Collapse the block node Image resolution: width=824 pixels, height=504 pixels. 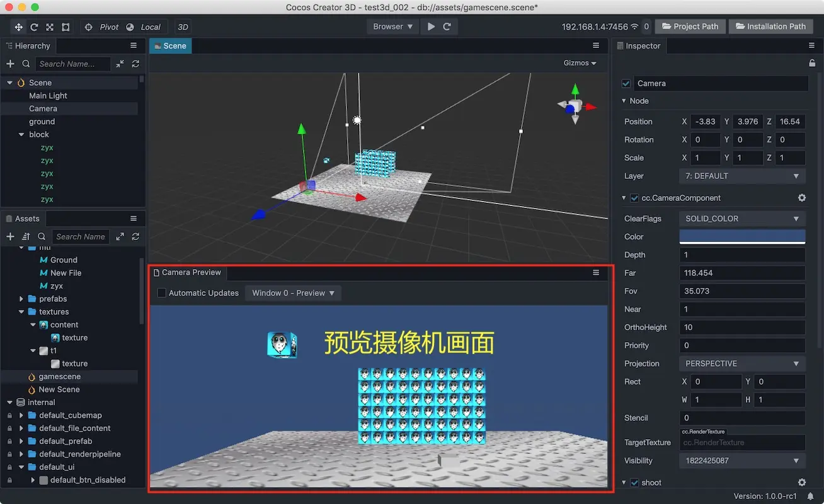21,135
